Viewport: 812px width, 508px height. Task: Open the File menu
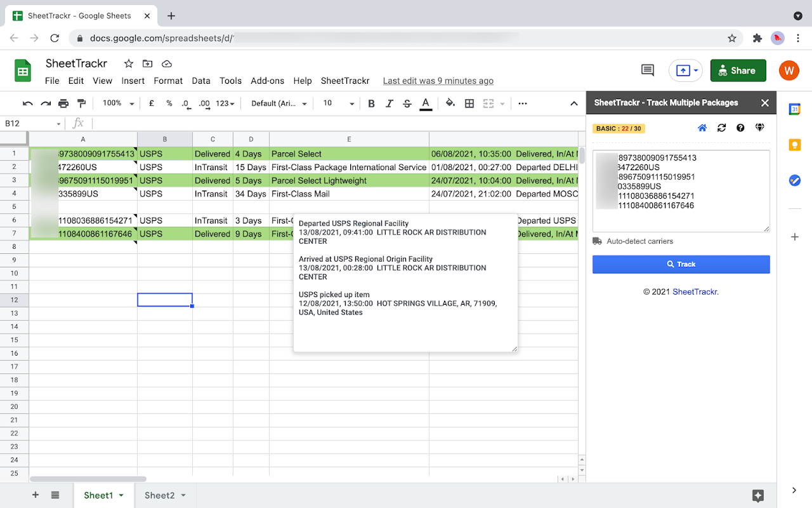[x=52, y=81]
